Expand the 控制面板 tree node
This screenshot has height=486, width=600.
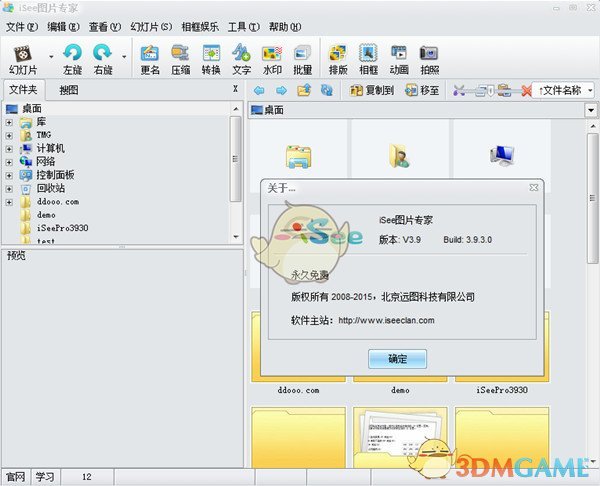[x=9, y=176]
